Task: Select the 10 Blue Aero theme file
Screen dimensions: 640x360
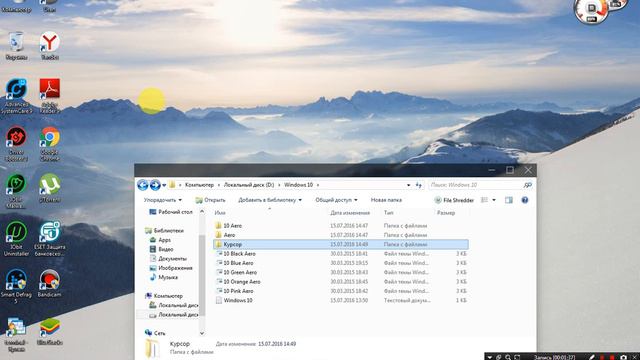Action: 341,263
